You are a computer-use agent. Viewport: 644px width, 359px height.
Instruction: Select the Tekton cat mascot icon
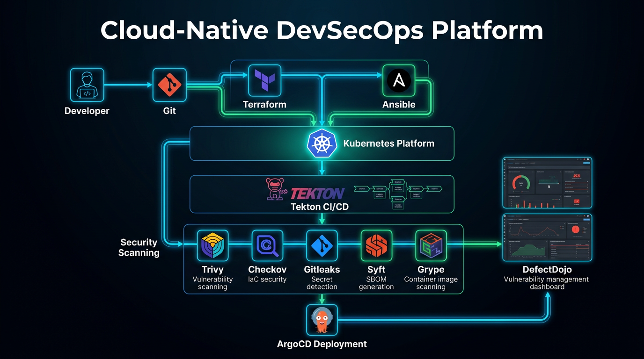coord(276,190)
